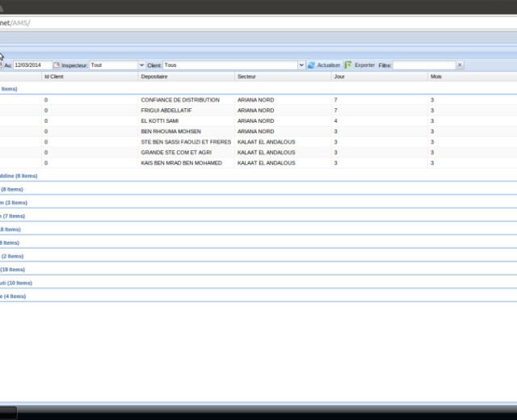This screenshot has height=420, width=517.
Task: Open the Inspecteur dropdown arrow
Action: (x=141, y=65)
